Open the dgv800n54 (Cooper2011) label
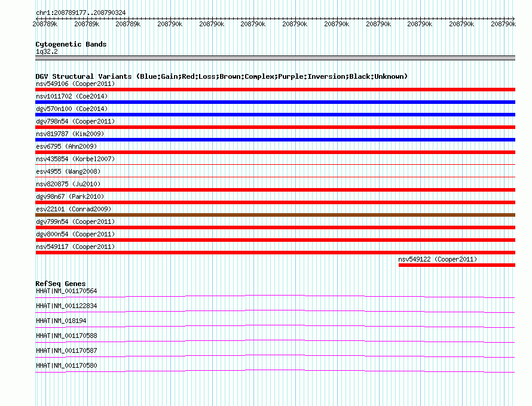 point(75,234)
